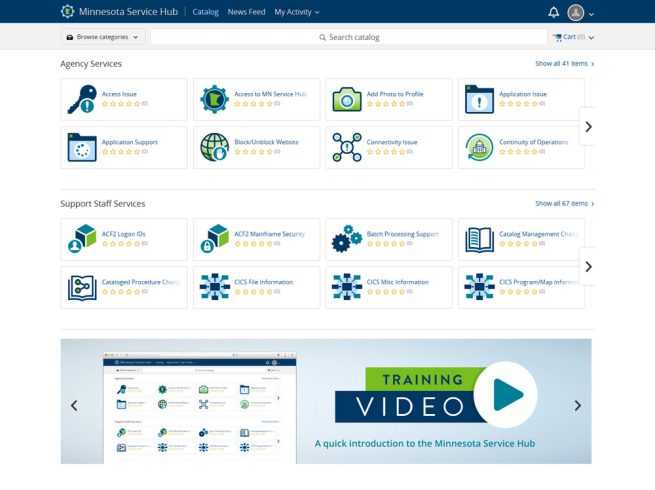The height and width of the screenshot is (490, 655).
Task: Click the Continuity of Operations capitol icon
Action: coord(479,147)
